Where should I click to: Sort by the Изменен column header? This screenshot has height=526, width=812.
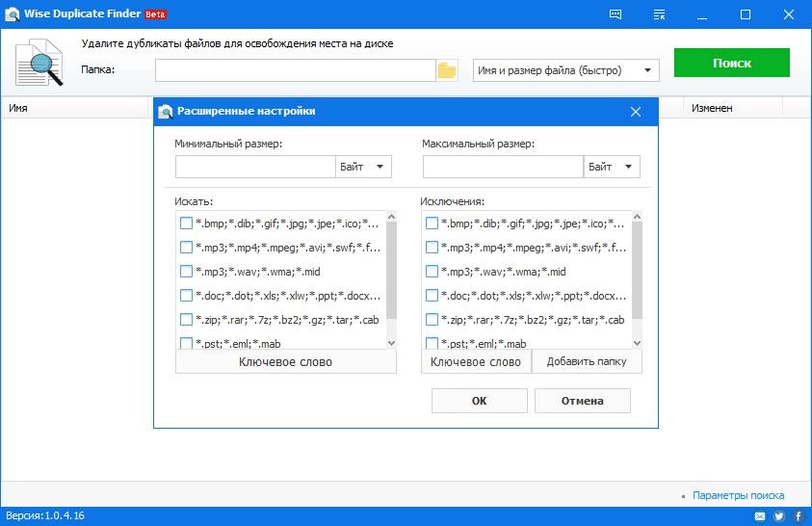click(x=733, y=108)
